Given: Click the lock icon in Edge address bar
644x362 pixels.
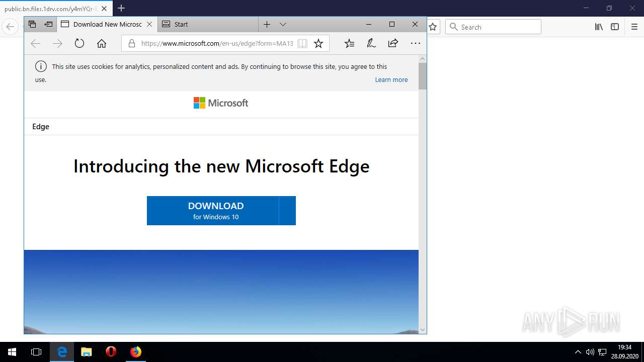Looking at the screenshot, I should 132,44.
